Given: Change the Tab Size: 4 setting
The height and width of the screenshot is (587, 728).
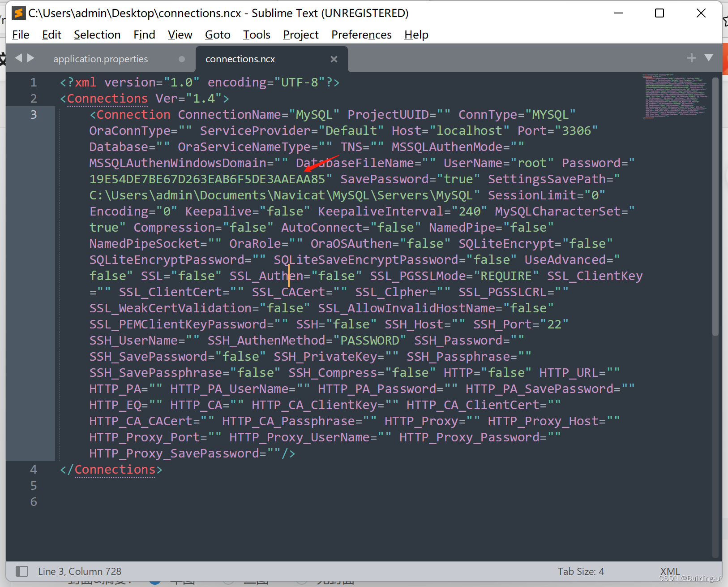Looking at the screenshot, I should 581,571.
